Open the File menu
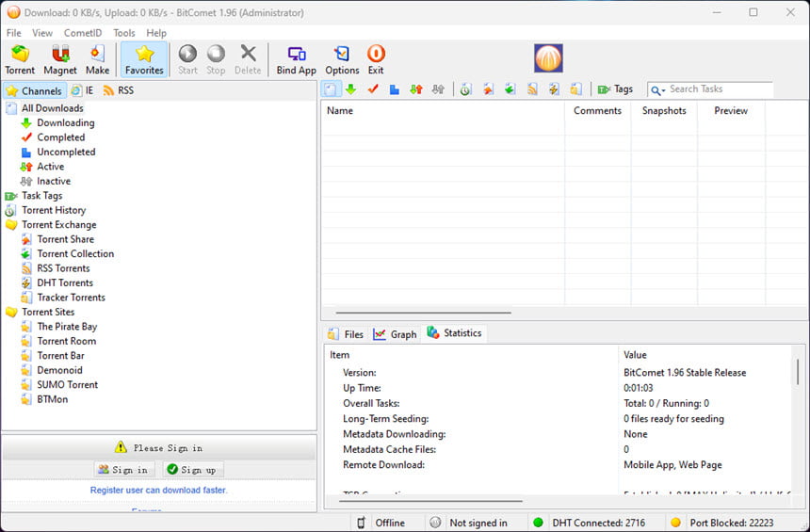The width and height of the screenshot is (810, 532). [x=13, y=33]
